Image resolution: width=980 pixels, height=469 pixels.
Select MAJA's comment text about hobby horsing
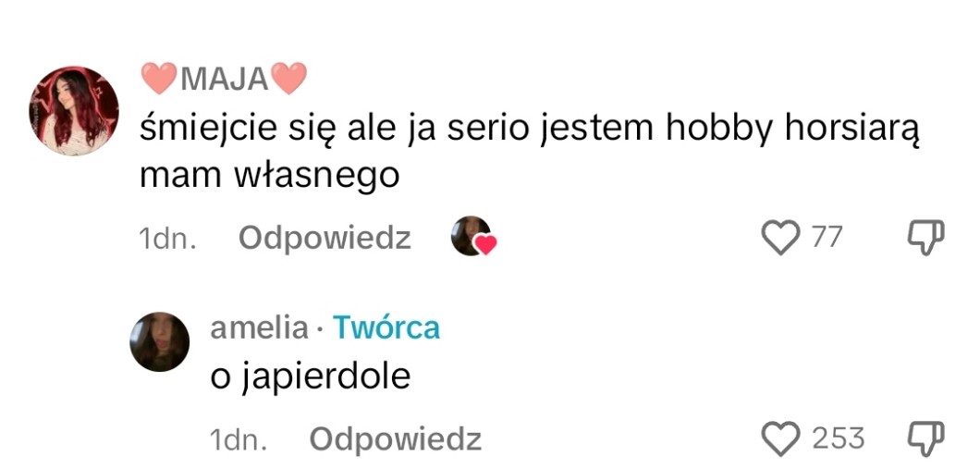click(x=530, y=153)
